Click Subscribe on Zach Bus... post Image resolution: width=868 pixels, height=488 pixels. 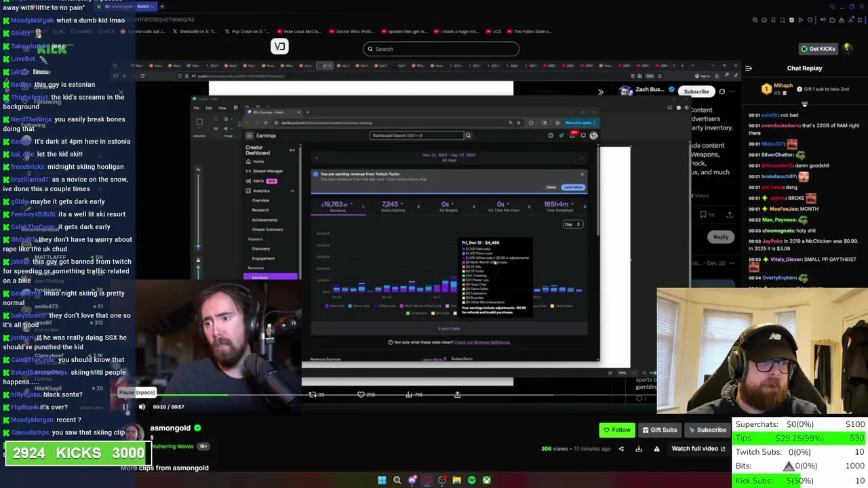(x=696, y=91)
